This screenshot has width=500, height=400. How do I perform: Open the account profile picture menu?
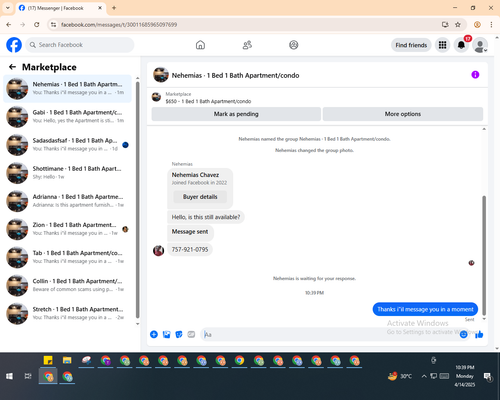coord(480,45)
